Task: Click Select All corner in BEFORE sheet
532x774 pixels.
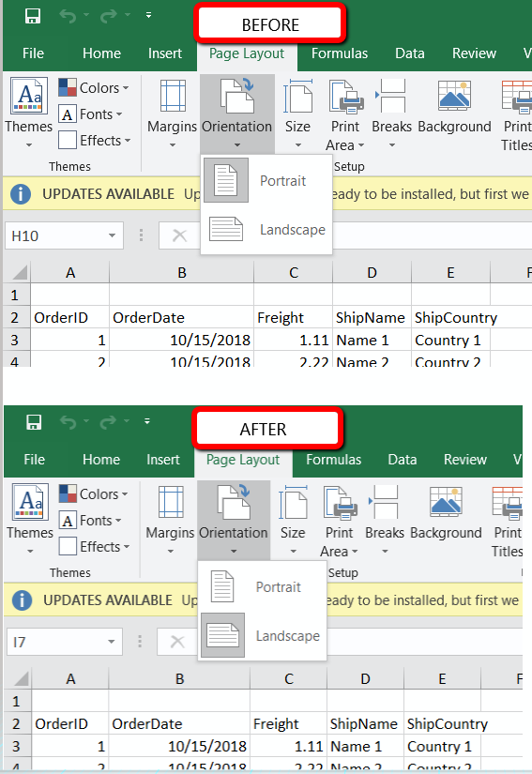Action: pyautogui.click(x=18, y=272)
